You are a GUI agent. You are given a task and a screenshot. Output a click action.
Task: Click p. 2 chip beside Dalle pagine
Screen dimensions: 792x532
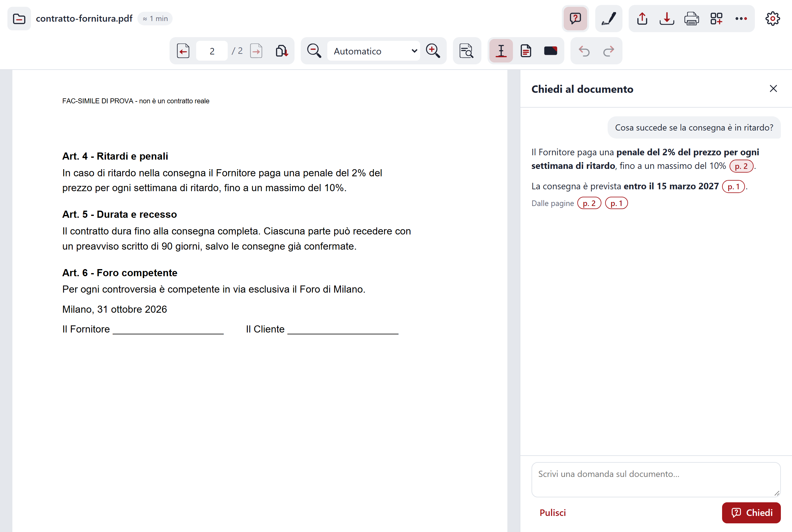pos(589,203)
